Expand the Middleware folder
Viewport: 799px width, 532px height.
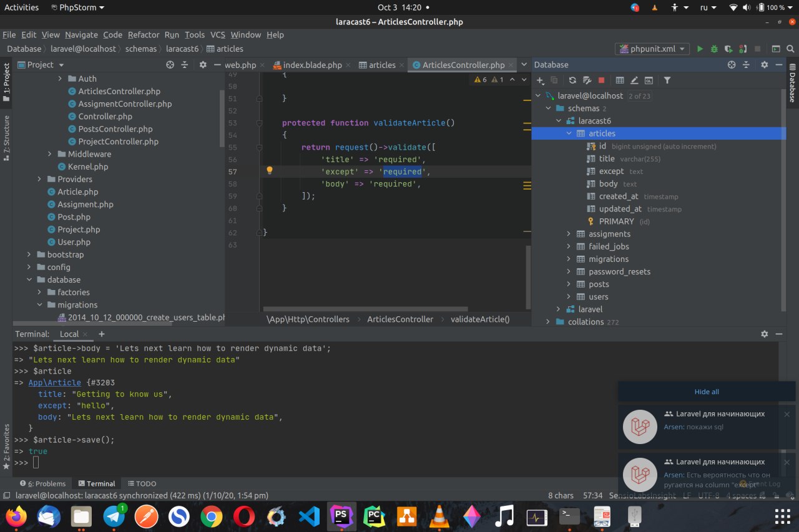coord(50,154)
